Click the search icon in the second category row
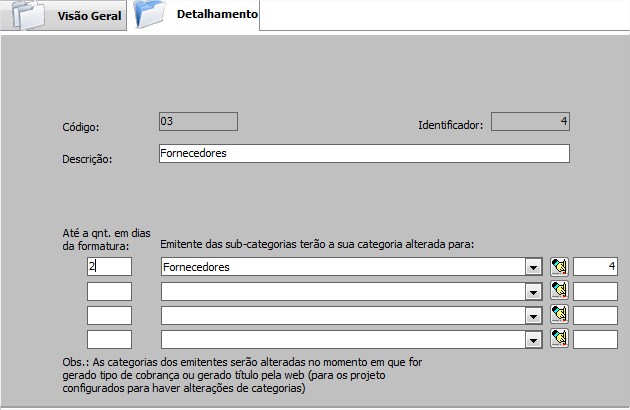Viewport: 630px width, 410px height. 559,291
